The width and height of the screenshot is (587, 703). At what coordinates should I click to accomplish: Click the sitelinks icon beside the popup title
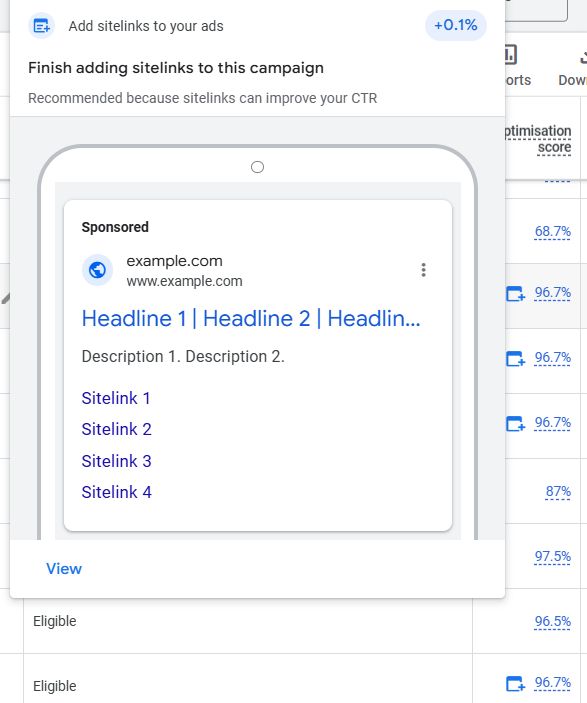pyautogui.click(x=41, y=26)
